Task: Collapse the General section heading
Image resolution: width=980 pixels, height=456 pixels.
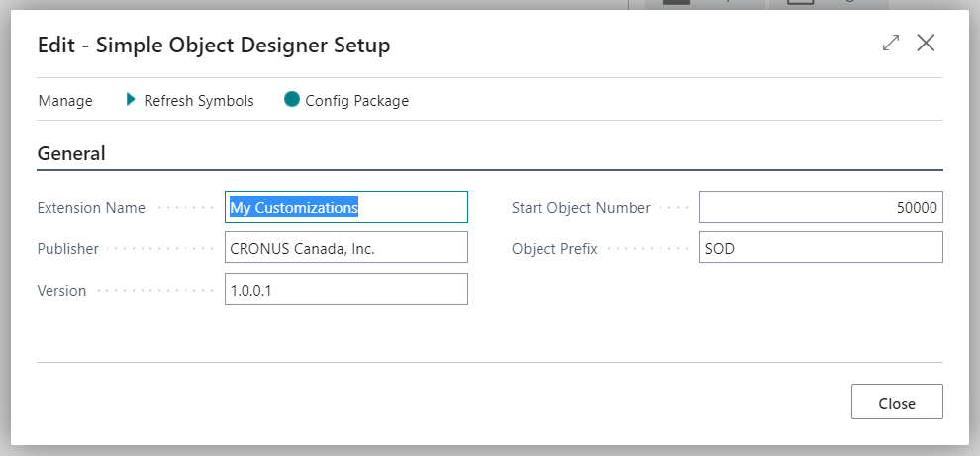Action: click(71, 153)
